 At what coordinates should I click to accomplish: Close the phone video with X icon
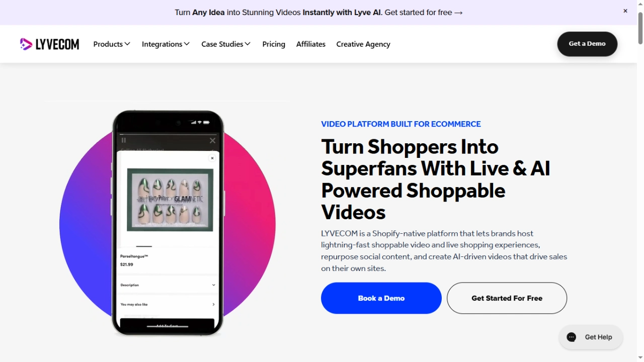(212, 141)
